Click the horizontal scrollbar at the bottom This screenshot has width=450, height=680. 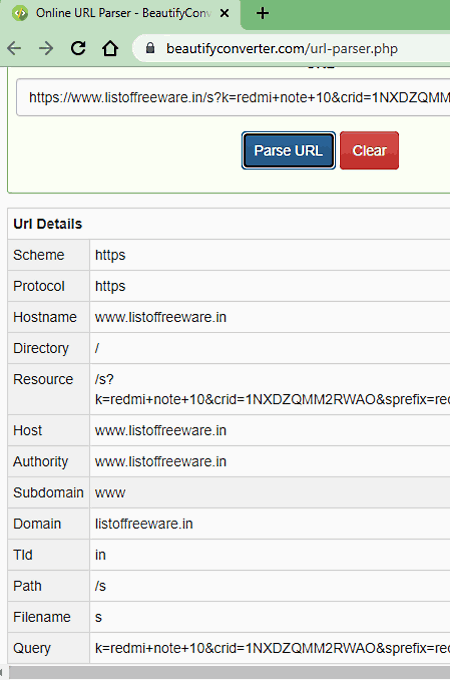[229, 673]
